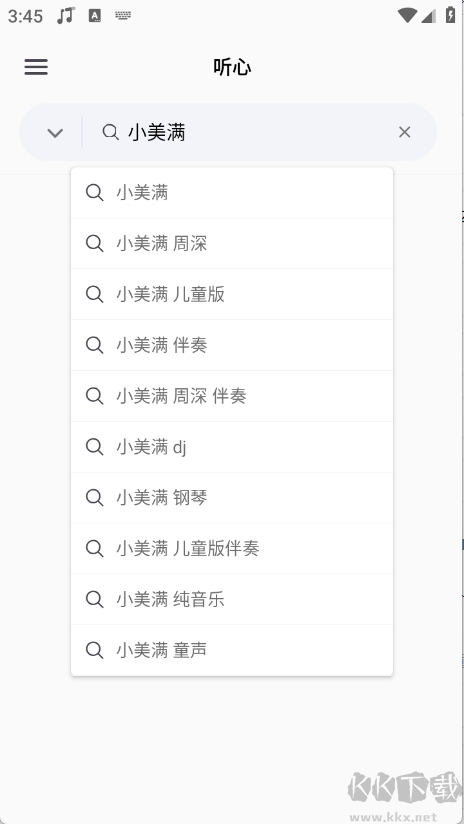The image size is (464, 824).
Task: Pick the 小美满 伴奏 suggestion
Action: pos(232,345)
